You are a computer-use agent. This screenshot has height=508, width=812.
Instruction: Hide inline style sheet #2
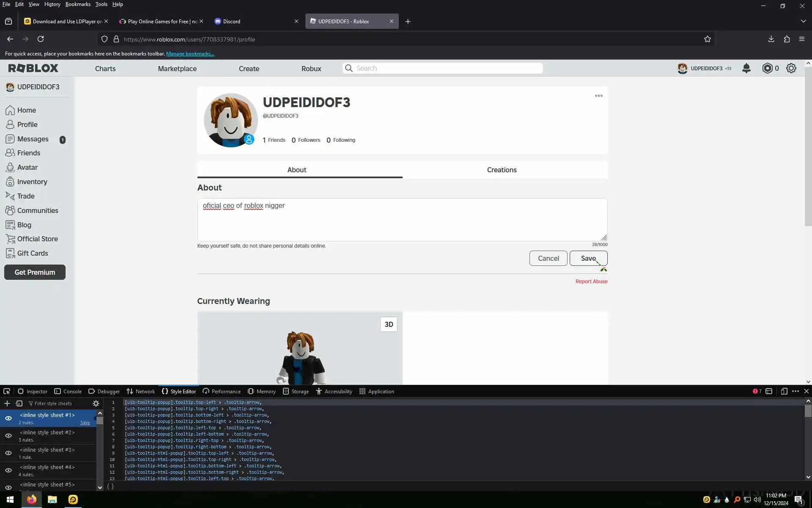pyautogui.click(x=8, y=436)
